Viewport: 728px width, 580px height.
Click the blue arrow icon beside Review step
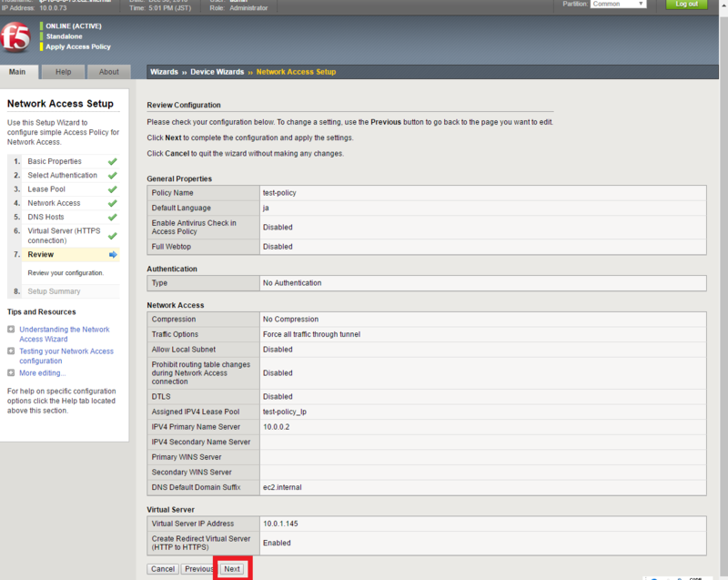pos(113,254)
